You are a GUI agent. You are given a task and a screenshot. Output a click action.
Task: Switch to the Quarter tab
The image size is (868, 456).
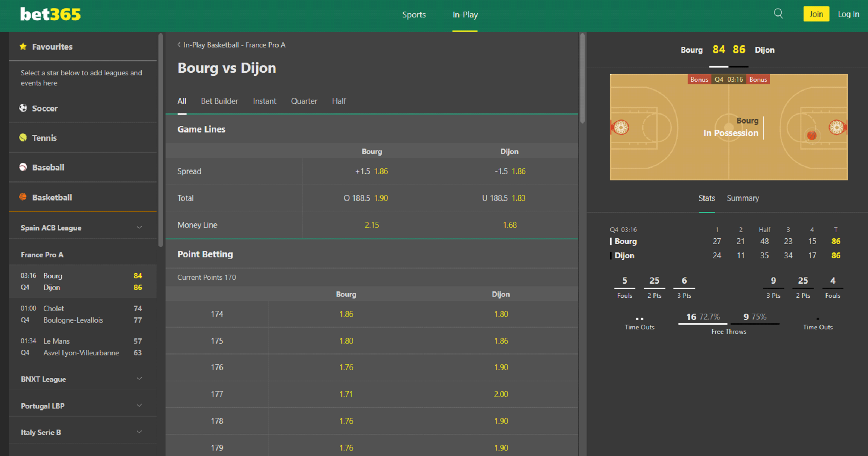coord(304,101)
